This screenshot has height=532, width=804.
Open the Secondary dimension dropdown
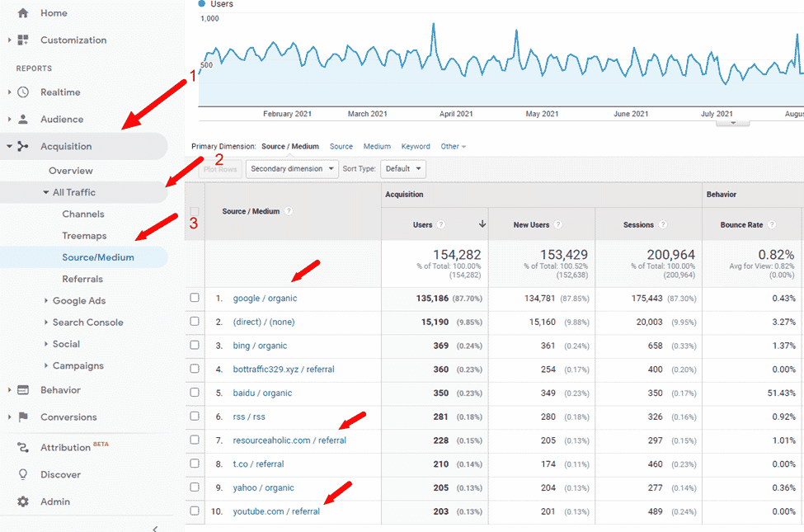pyautogui.click(x=292, y=169)
